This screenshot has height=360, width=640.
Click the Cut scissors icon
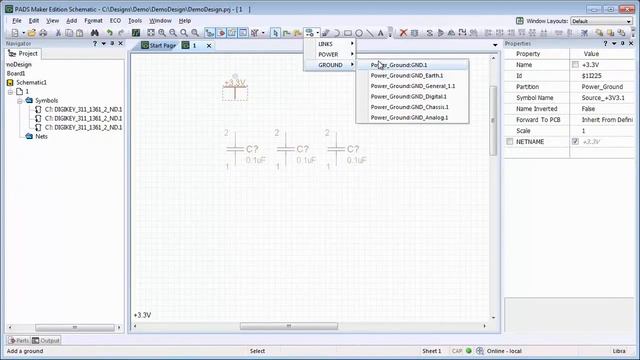(x=58, y=33)
